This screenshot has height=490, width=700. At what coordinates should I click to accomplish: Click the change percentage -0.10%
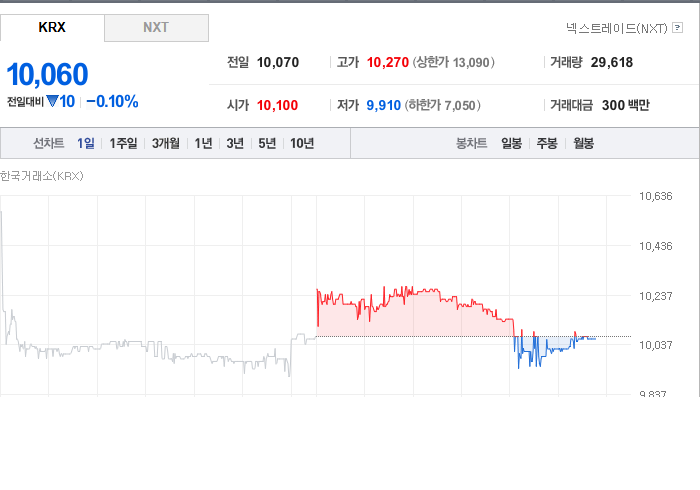click(x=112, y=102)
